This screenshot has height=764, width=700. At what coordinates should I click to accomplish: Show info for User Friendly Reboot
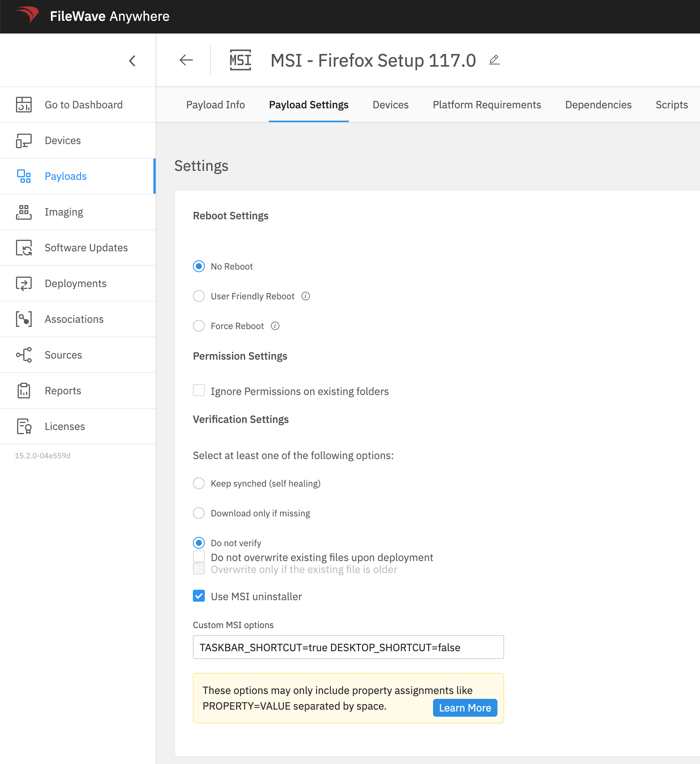[x=306, y=296]
